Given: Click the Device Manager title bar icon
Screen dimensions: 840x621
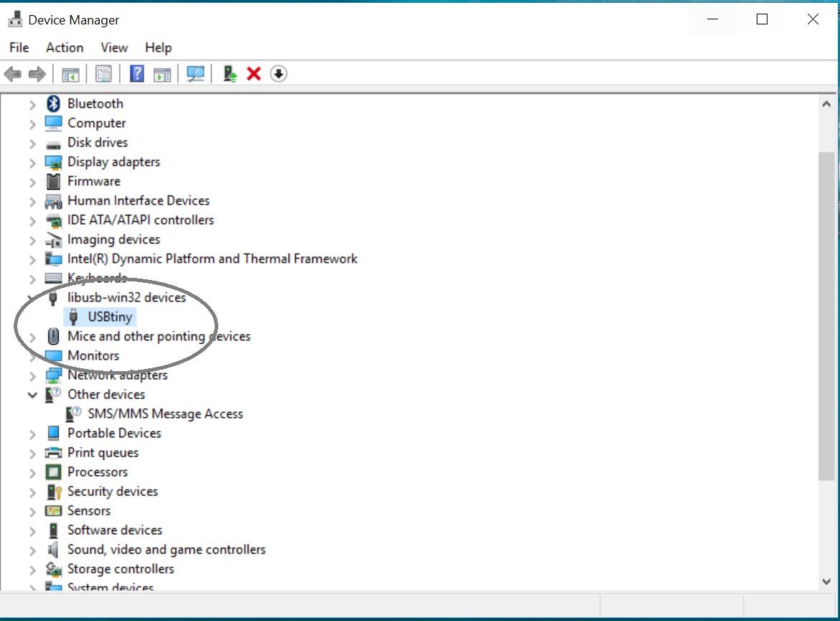Looking at the screenshot, I should (x=15, y=19).
